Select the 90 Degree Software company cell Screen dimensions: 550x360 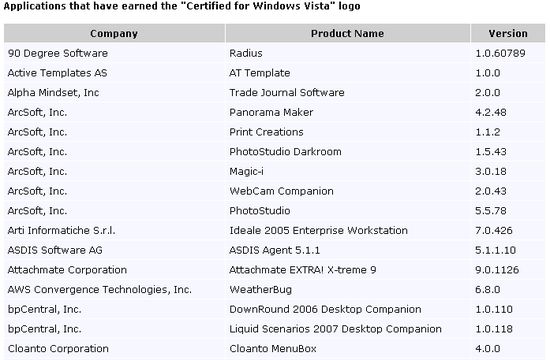click(x=58, y=53)
